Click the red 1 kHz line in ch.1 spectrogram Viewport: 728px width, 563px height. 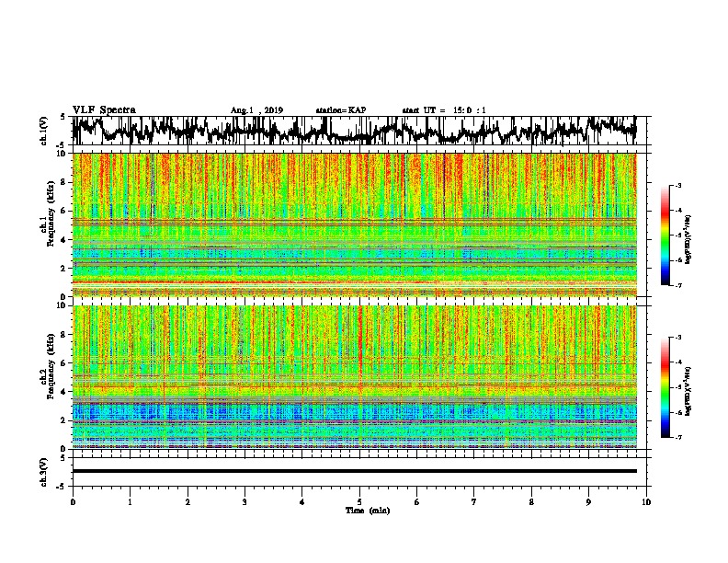355,282
